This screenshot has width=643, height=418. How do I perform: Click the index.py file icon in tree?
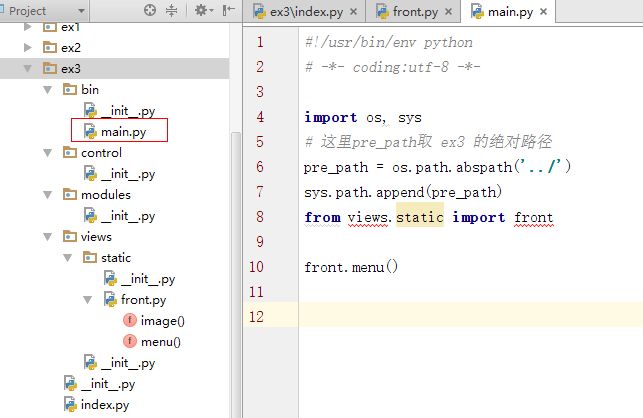click(x=70, y=405)
